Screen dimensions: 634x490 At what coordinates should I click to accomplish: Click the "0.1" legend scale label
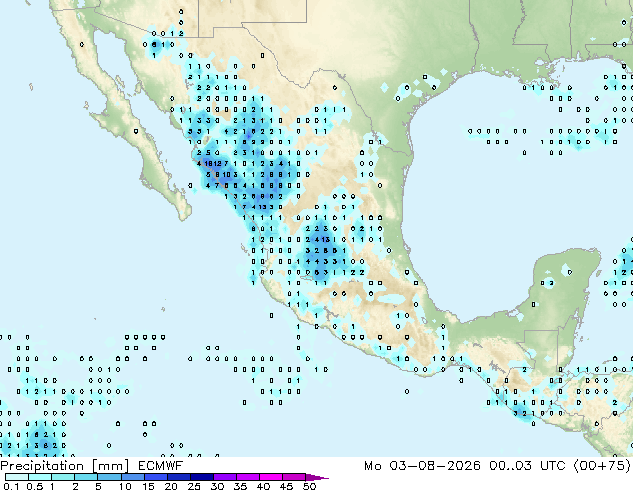click(x=12, y=486)
